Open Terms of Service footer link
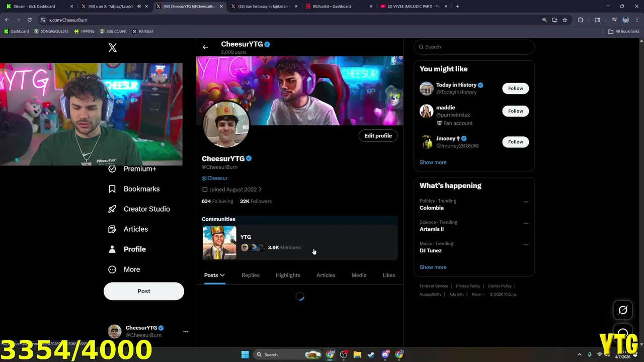 click(434, 286)
